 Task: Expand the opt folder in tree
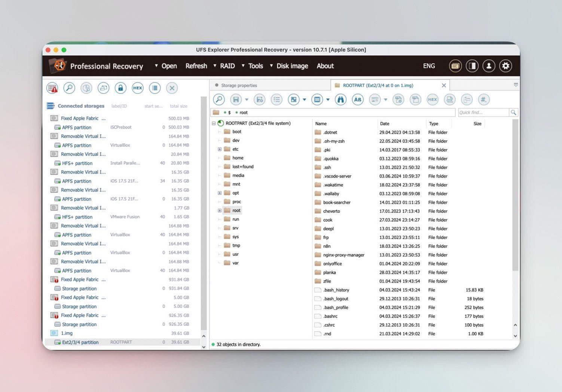tap(220, 193)
